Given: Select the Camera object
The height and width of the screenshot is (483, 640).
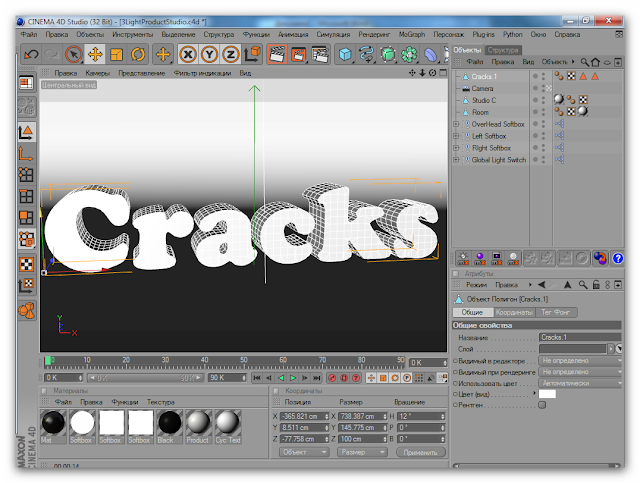Looking at the screenshot, I should coord(482,88).
